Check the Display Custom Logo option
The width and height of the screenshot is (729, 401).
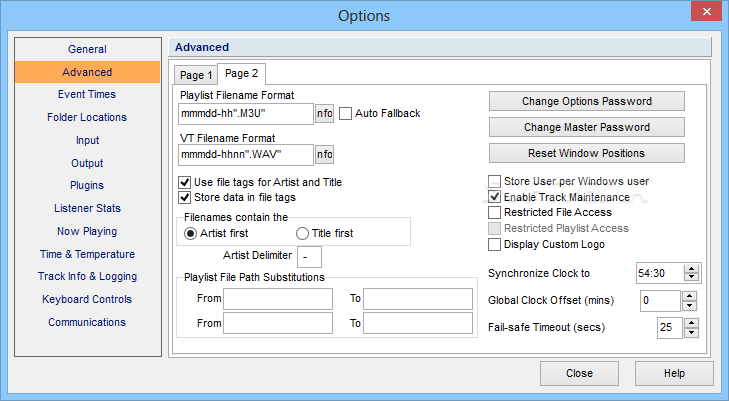pos(494,244)
